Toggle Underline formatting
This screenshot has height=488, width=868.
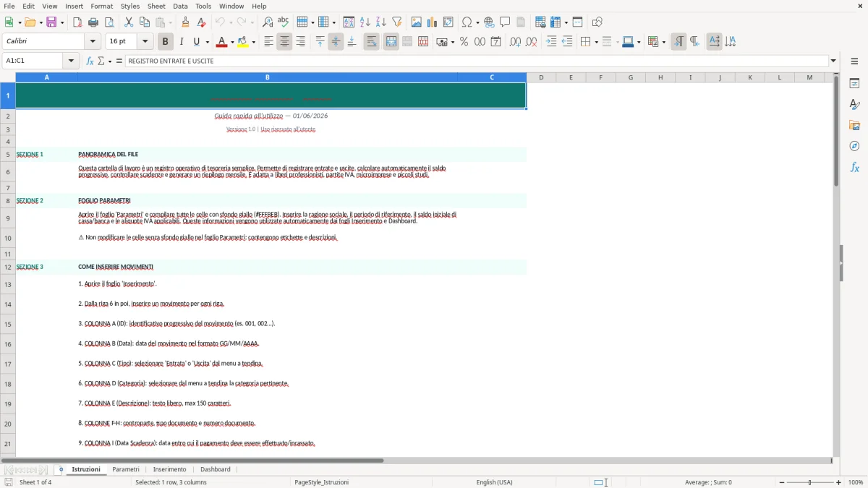(197, 42)
